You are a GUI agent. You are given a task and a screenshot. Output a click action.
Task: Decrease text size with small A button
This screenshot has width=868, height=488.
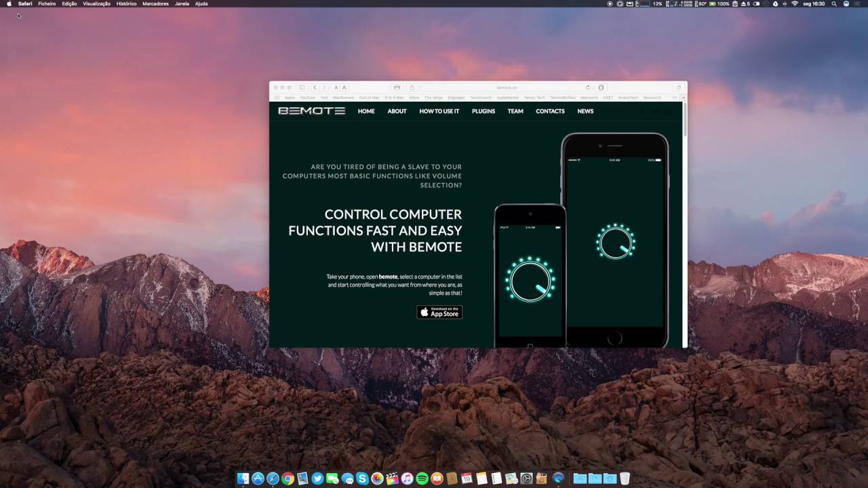point(336,87)
